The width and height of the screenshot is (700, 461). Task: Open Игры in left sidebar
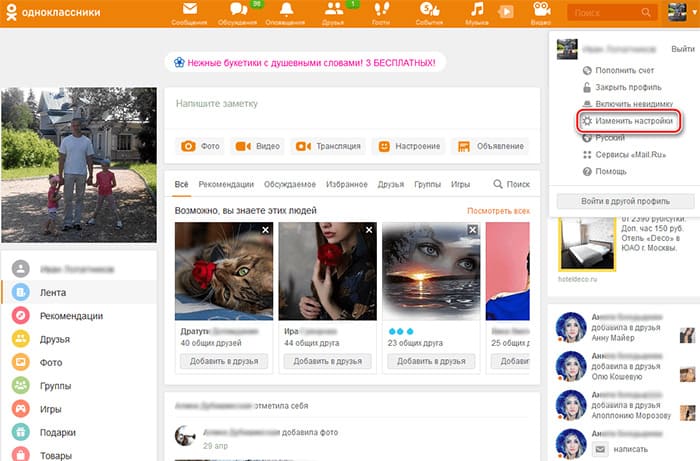point(79,409)
